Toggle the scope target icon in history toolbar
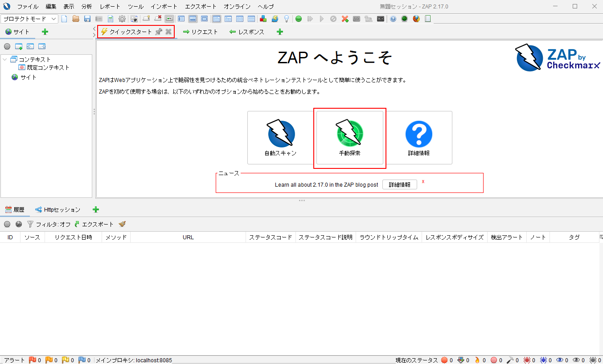This screenshot has width=603, height=364. click(x=7, y=224)
